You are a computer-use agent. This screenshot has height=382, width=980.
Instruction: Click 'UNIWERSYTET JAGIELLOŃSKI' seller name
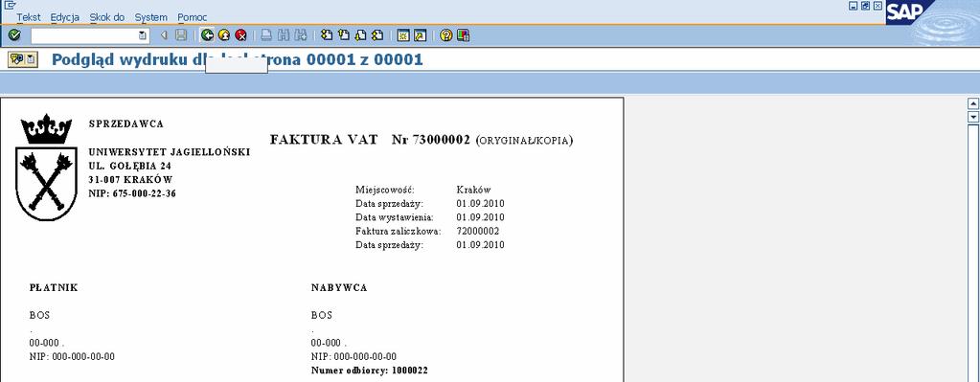[170, 152]
